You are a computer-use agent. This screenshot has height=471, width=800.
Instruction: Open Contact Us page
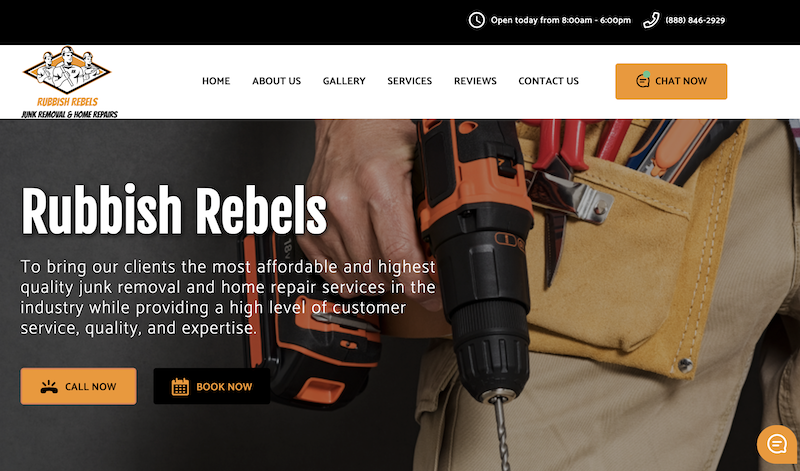[x=548, y=81]
